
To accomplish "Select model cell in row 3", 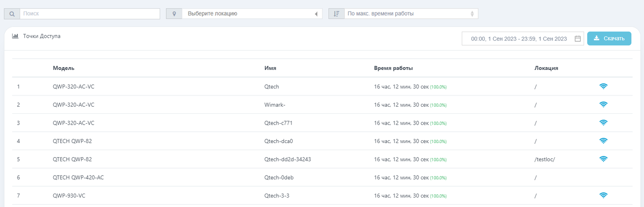I will (73, 123).
